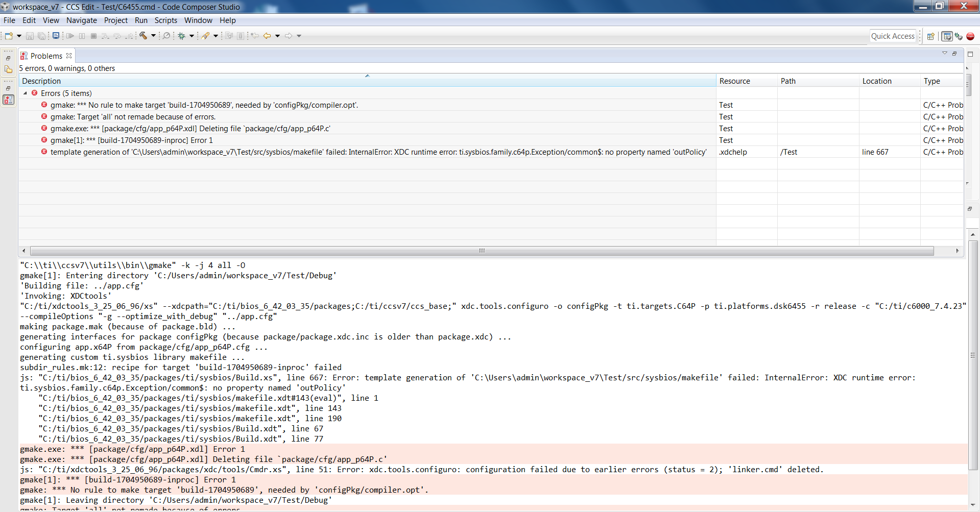980x512 pixels.
Task: Click the Terminate stop icon
Action: [x=93, y=36]
